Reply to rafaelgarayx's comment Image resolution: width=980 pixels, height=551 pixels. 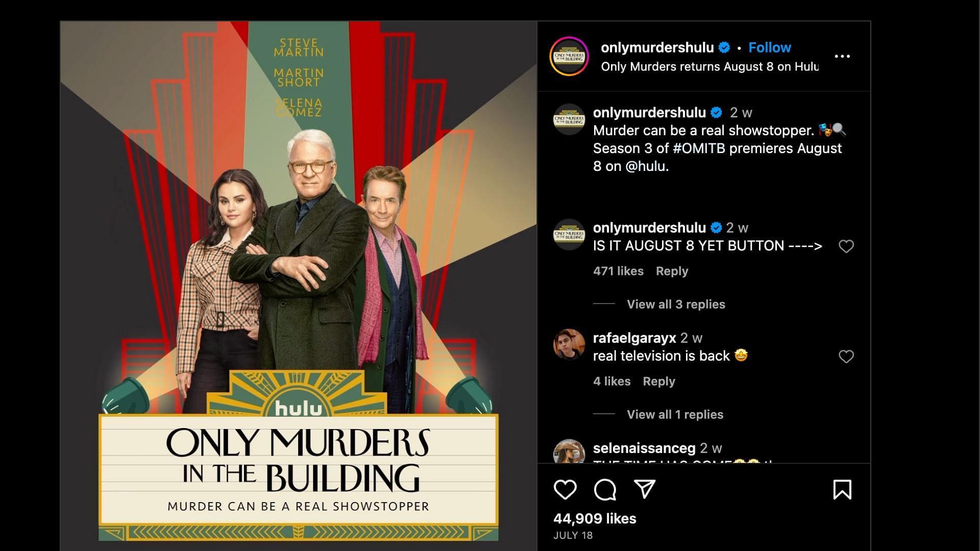(659, 381)
